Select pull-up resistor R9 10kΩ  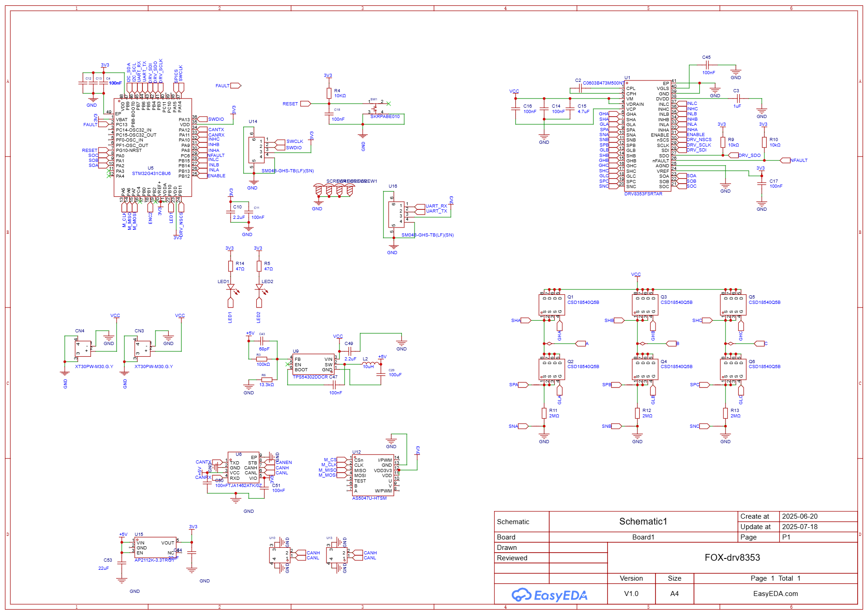[x=723, y=142]
